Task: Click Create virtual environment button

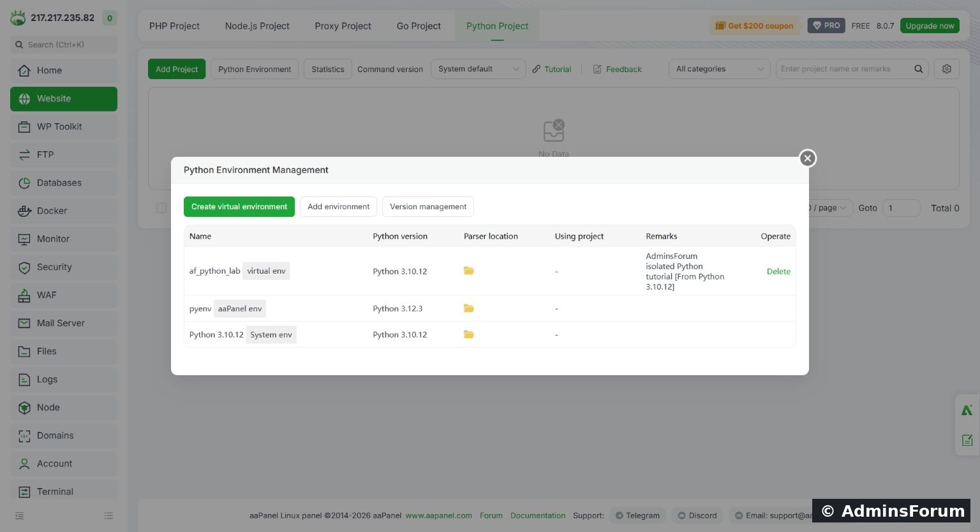Action: [239, 207]
